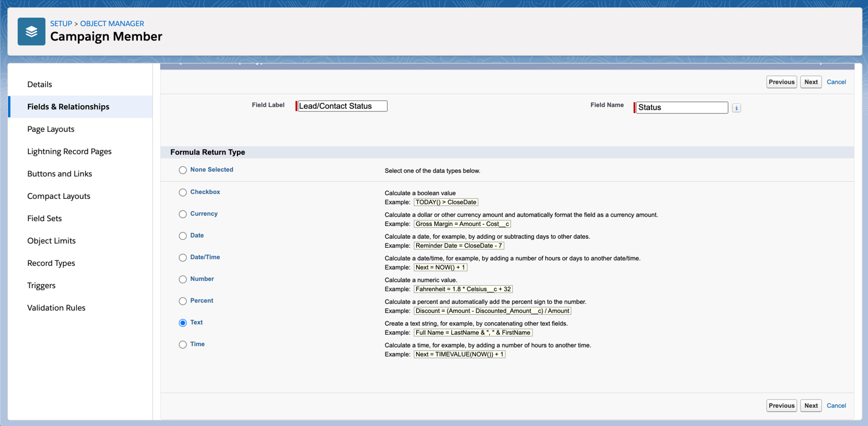Focus the Field Name text box
868x426 pixels.
pyautogui.click(x=681, y=108)
